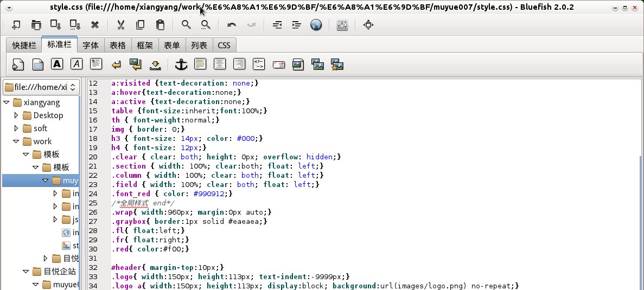
Task: Close the current document with X icon
Action: [95, 25]
